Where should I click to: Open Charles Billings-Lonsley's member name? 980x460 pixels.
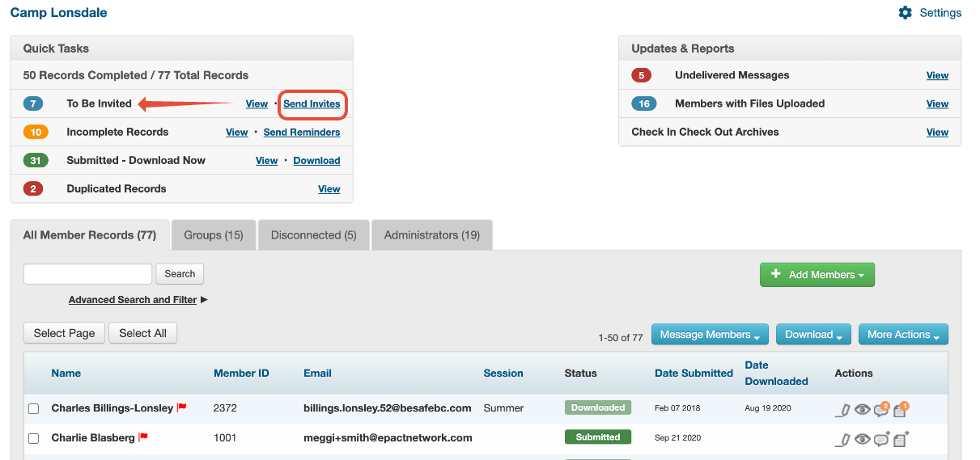112,408
